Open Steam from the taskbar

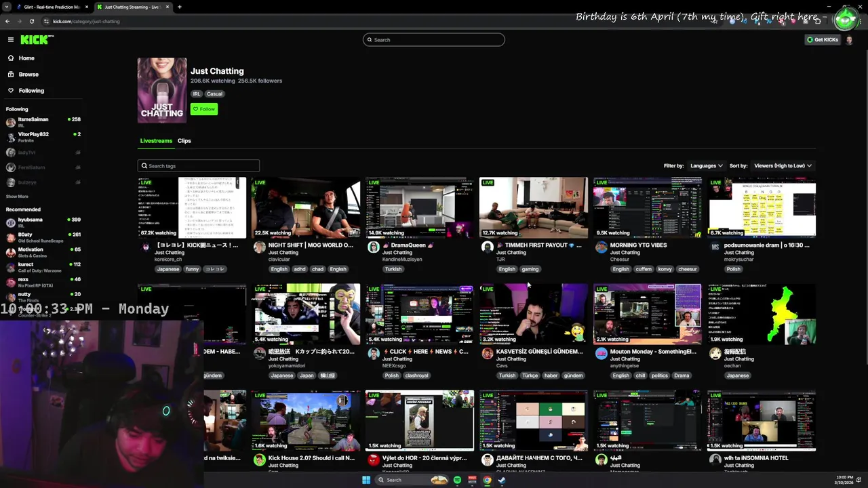point(502,480)
